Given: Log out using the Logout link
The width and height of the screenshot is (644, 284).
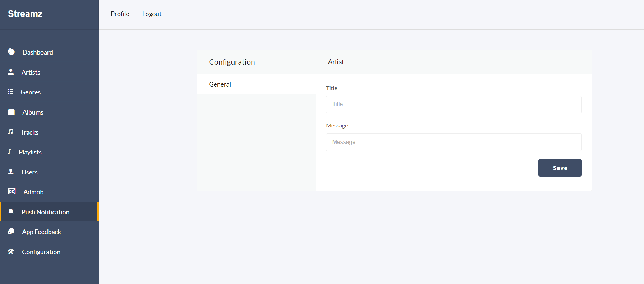Looking at the screenshot, I should click(152, 14).
